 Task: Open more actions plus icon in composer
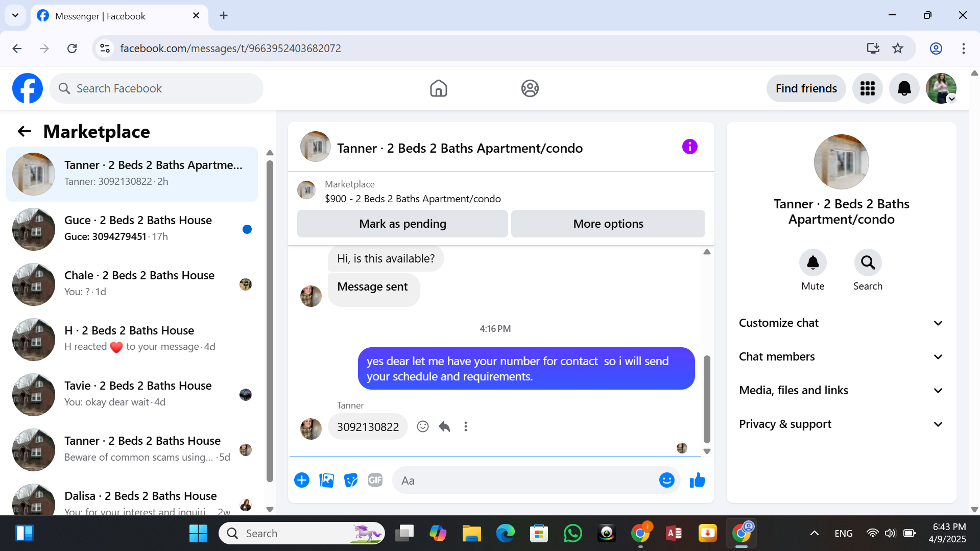[x=302, y=480]
